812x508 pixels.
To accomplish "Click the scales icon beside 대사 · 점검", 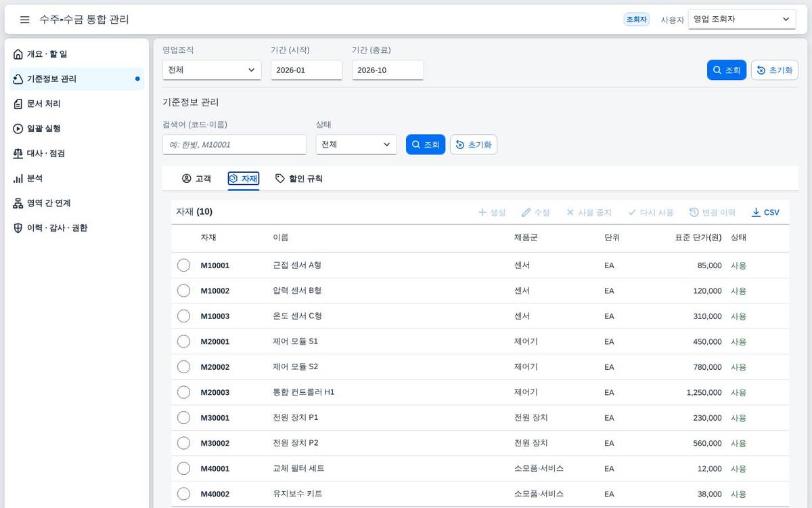I will coord(18,153).
